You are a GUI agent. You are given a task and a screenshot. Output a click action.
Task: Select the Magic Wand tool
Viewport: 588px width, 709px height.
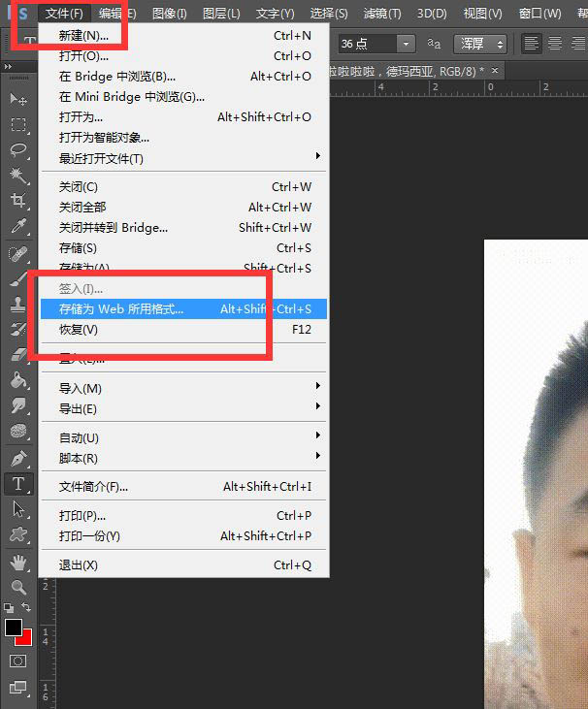(x=18, y=175)
